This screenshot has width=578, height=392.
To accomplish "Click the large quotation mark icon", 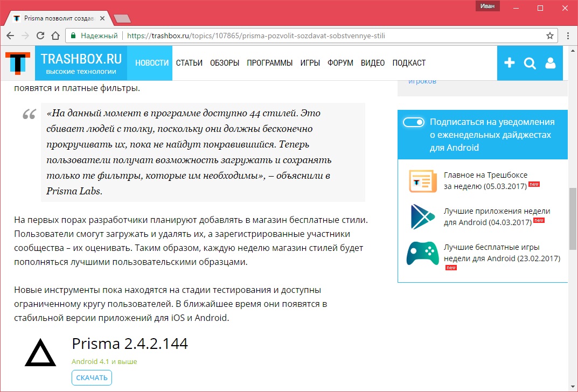I will point(29,114).
